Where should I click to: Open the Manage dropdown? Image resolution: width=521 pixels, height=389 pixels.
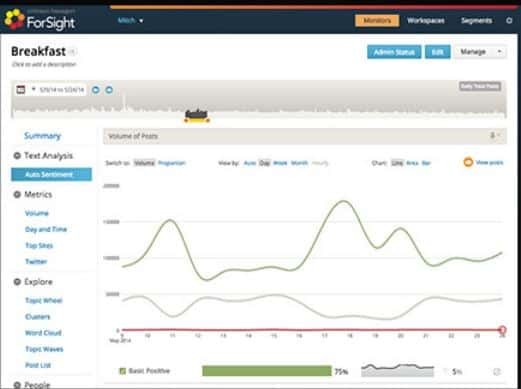[x=480, y=52]
